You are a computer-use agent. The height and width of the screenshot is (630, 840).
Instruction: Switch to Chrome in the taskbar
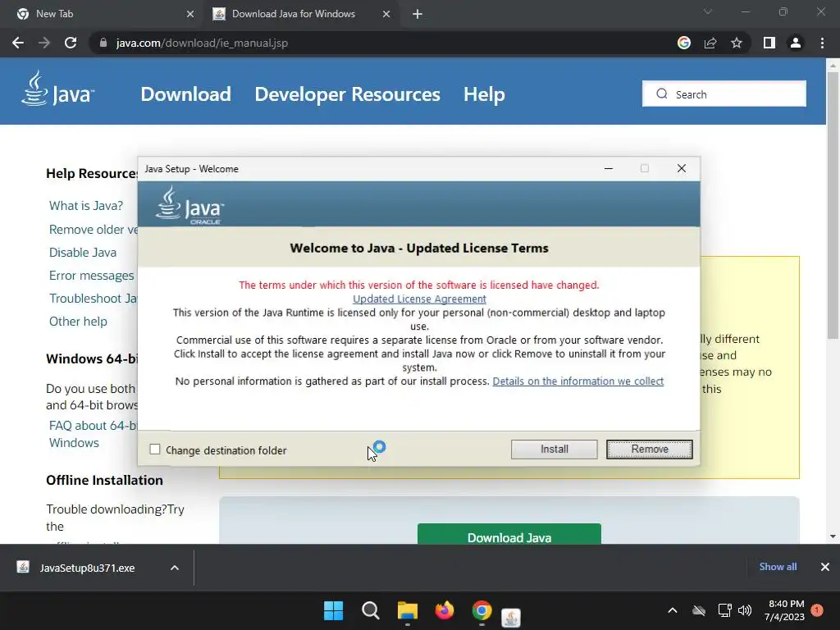click(482, 610)
